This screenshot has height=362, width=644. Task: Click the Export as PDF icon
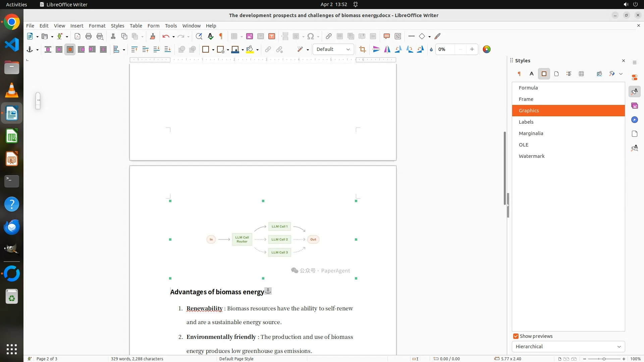(77, 36)
